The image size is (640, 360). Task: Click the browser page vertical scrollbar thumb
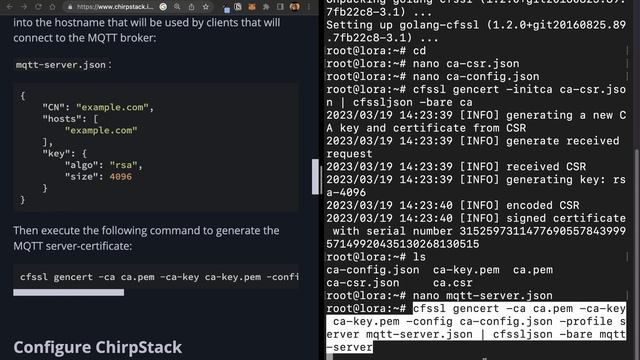point(315,176)
